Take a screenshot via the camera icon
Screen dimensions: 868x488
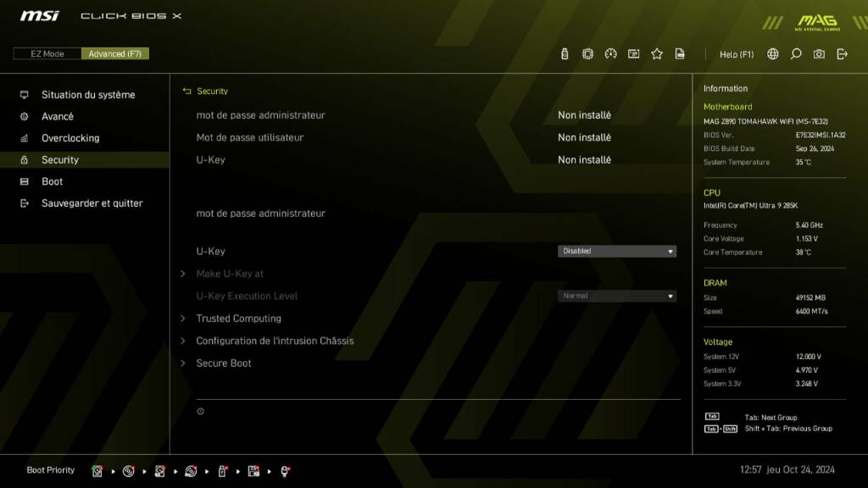(819, 53)
